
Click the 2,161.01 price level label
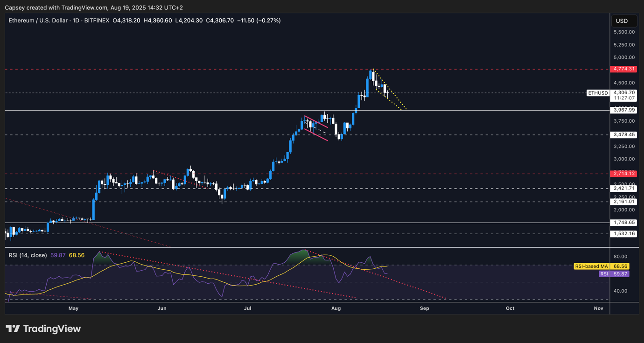[625, 202]
